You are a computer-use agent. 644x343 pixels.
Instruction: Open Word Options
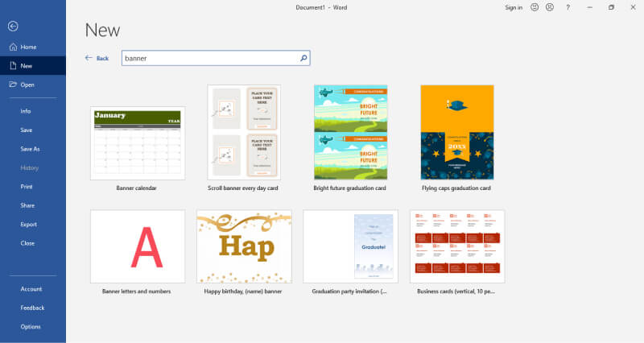point(31,327)
